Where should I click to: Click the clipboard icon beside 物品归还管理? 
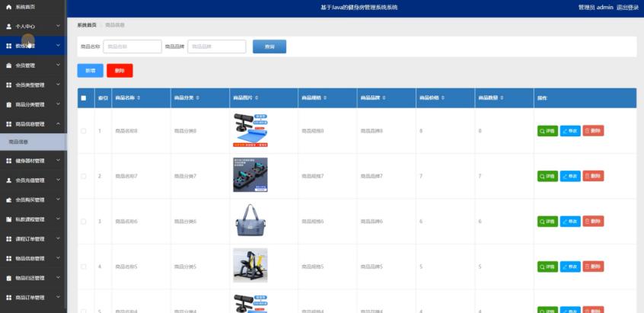8,278
